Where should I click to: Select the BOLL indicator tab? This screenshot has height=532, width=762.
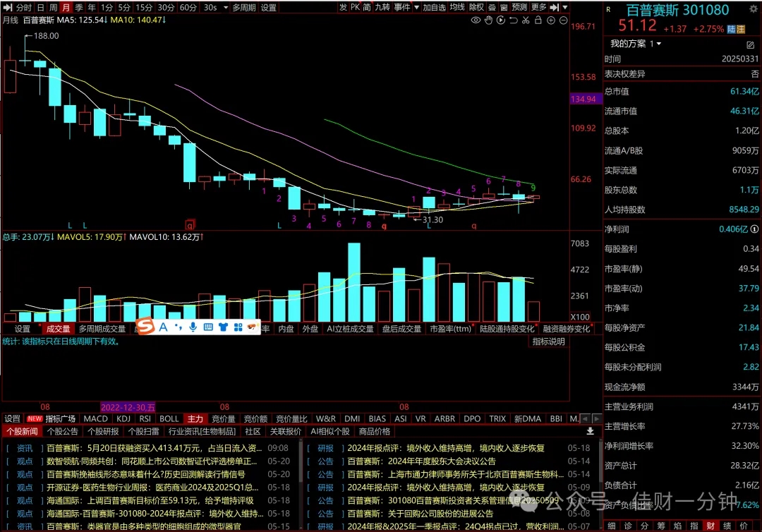point(169,419)
